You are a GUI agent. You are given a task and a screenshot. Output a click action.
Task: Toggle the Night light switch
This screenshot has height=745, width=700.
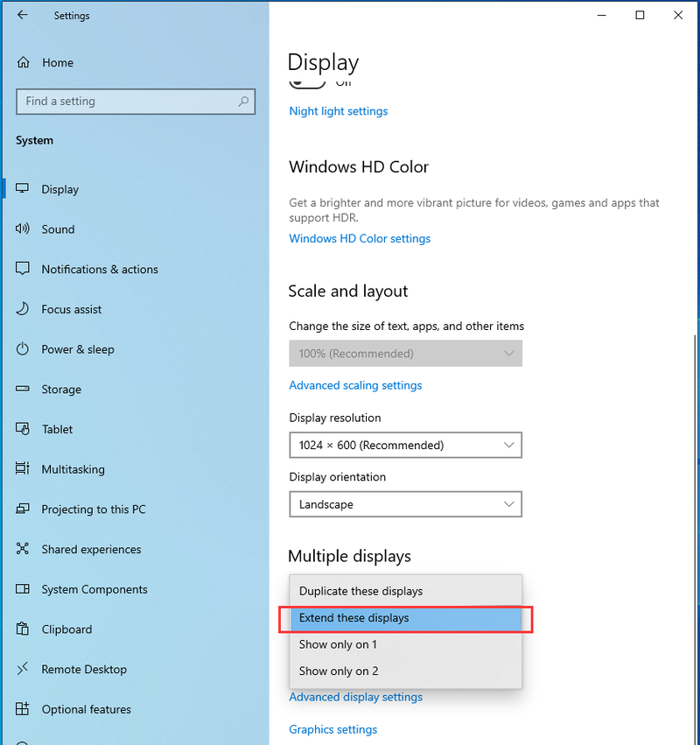[307, 82]
